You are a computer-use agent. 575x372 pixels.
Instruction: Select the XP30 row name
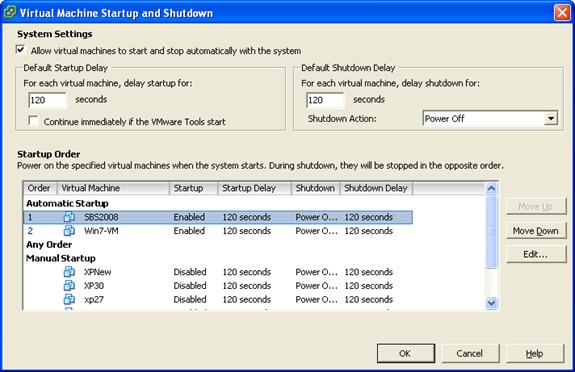pos(94,286)
